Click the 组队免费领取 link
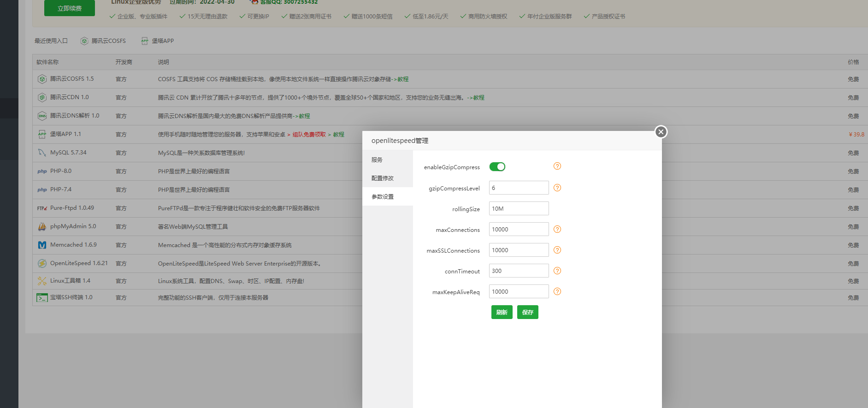The width and height of the screenshot is (868, 408). (x=309, y=135)
